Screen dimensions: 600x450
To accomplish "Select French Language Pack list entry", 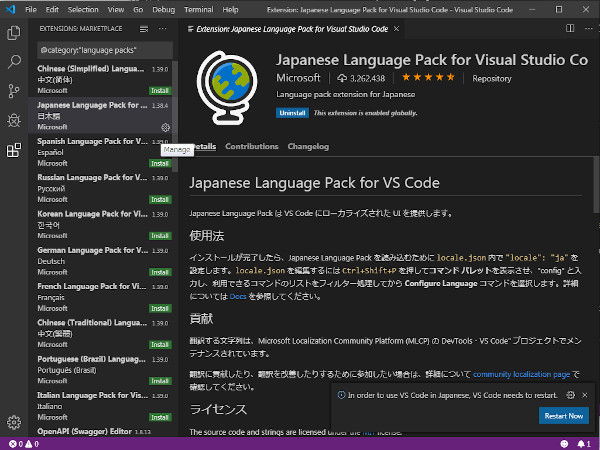I will (x=100, y=297).
